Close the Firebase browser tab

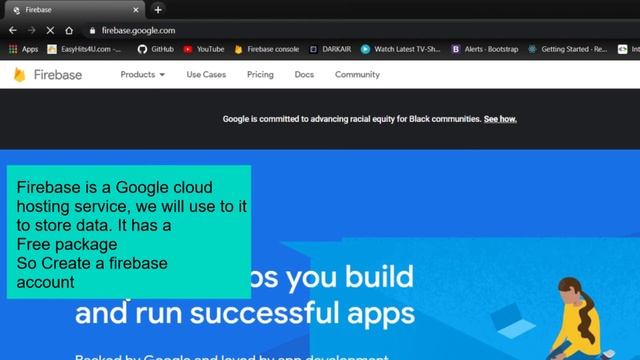[136, 10]
